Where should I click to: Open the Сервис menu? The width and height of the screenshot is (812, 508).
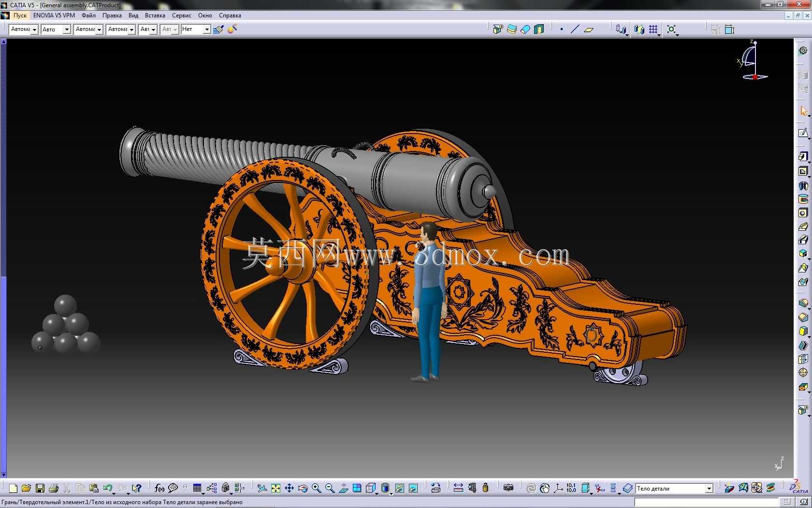tap(182, 15)
